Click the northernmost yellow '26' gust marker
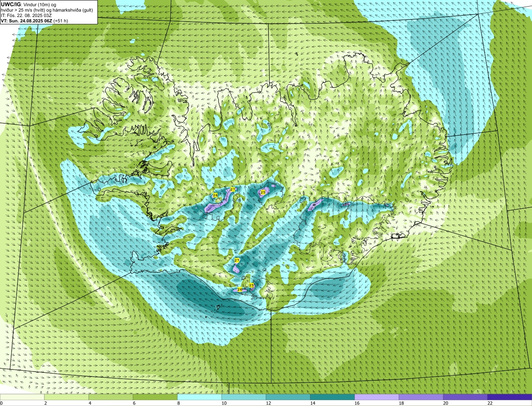Viewport: 532px width, 406px height. click(x=215, y=195)
